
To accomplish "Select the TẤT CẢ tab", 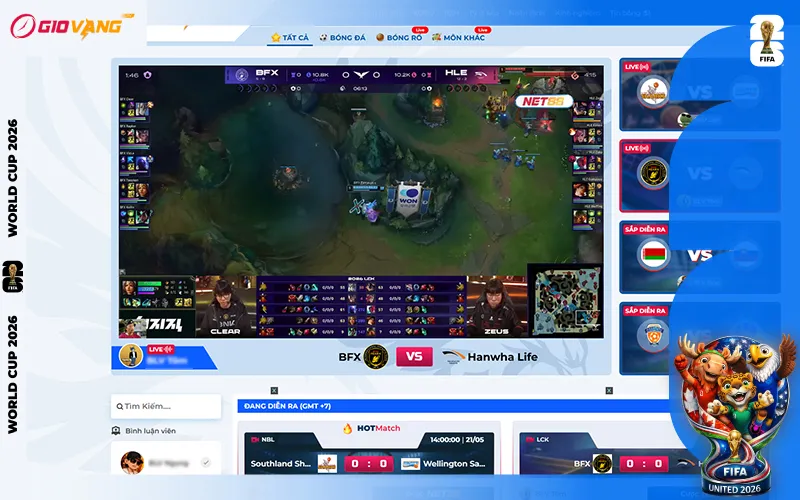I will pyautogui.click(x=290, y=37).
